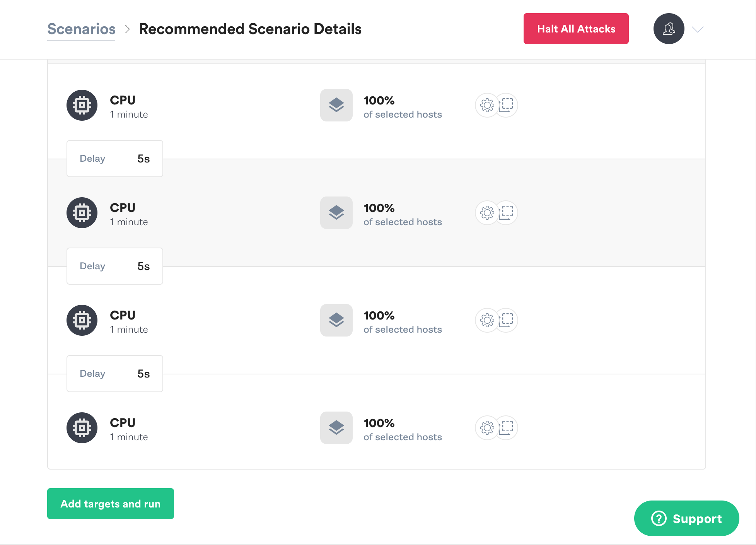The width and height of the screenshot is (756, 545).
Task: Click '100%' in the first CPU row
Action: [x=379, y=101]
